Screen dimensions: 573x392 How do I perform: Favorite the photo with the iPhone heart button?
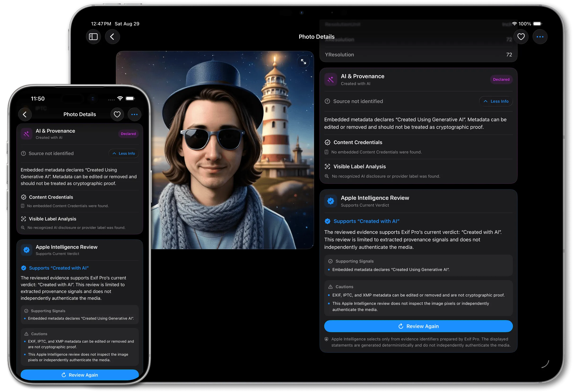[x=117, y=114]
